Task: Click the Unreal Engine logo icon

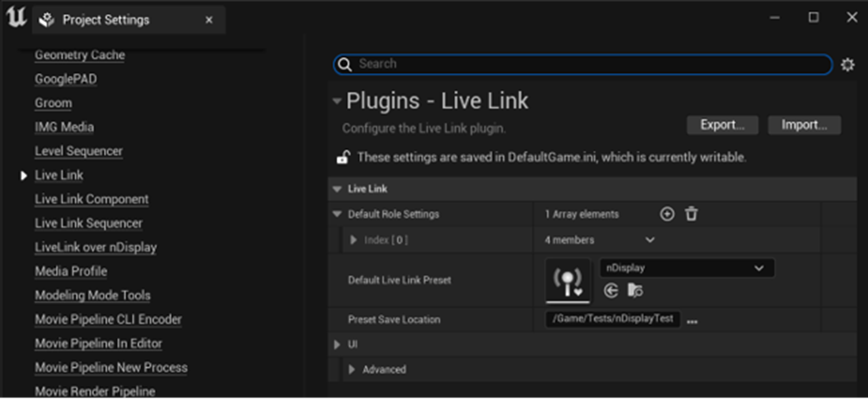Action: (16, 18)
